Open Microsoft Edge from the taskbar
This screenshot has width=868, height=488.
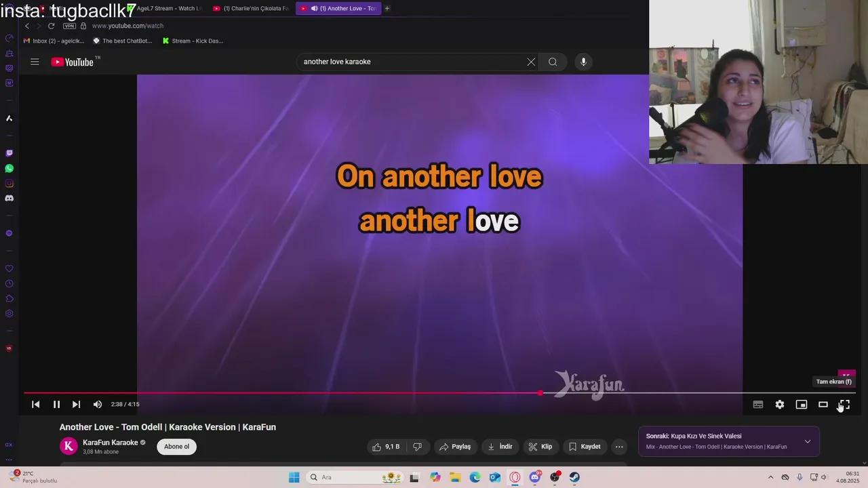tap(475, 477)
